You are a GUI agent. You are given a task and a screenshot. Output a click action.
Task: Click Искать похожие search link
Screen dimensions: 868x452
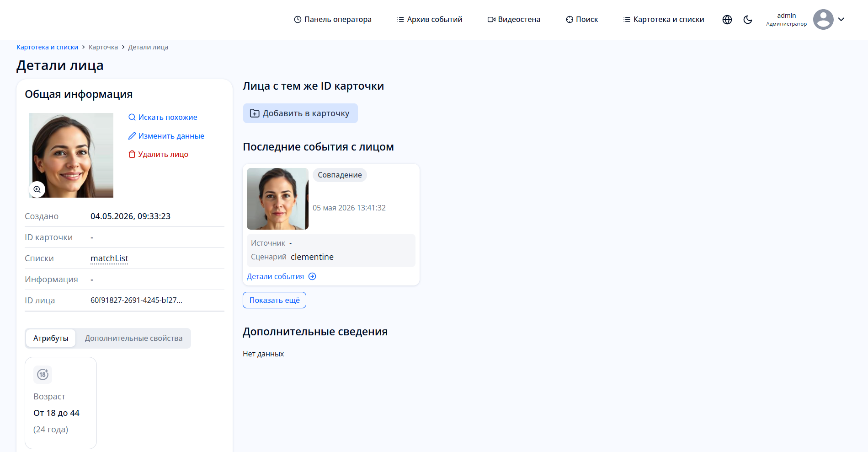coord(163,117)
